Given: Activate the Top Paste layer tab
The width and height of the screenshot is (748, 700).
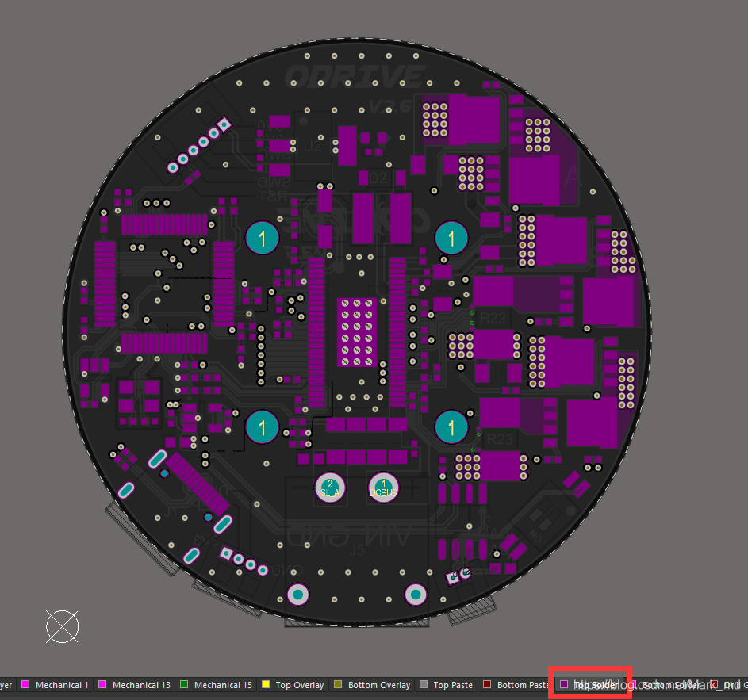Looking at the screenshot, I should coord(452,685).
